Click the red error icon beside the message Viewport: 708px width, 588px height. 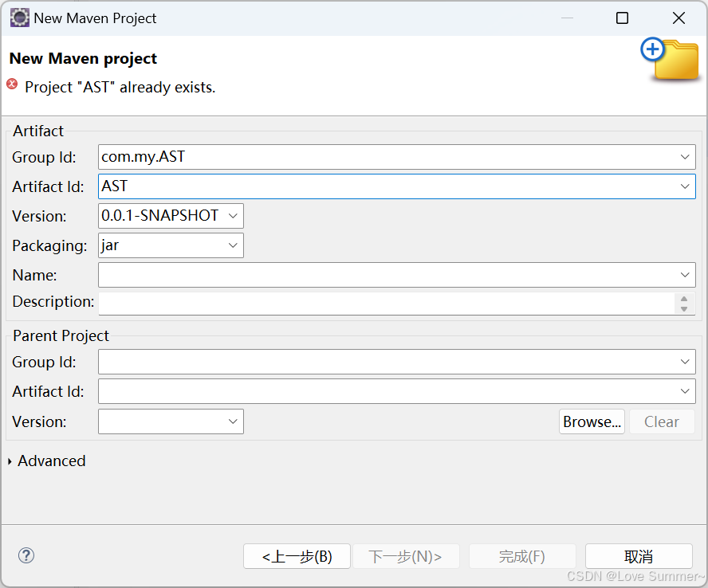[12, 84]
